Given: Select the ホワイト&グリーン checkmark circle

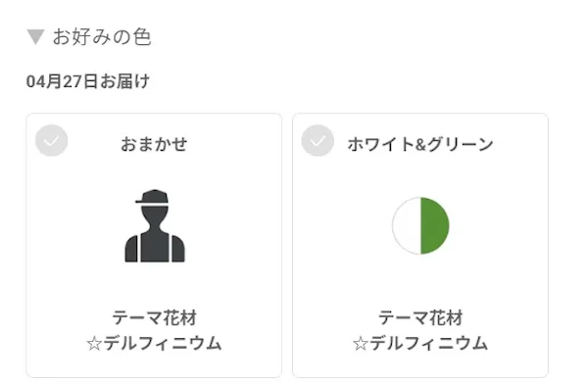Looking at the screenshot, I should point(318,140).
